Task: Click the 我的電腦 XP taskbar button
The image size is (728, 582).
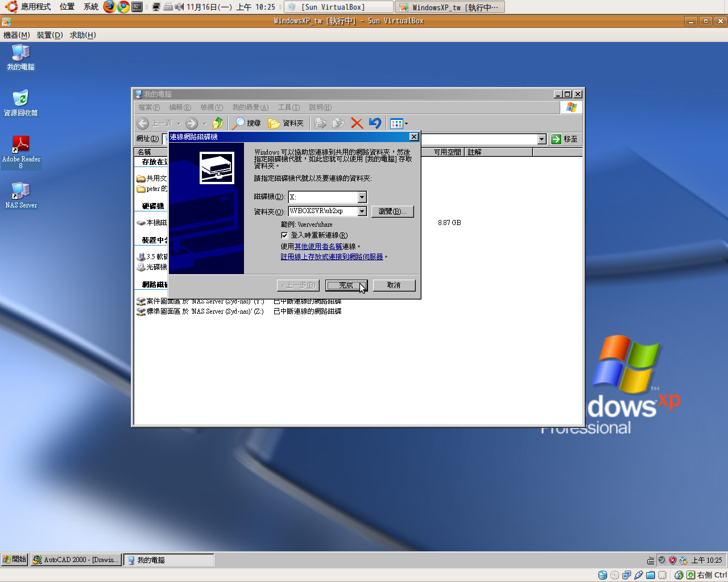Action: pyautogui.click(x=169, y=560)
